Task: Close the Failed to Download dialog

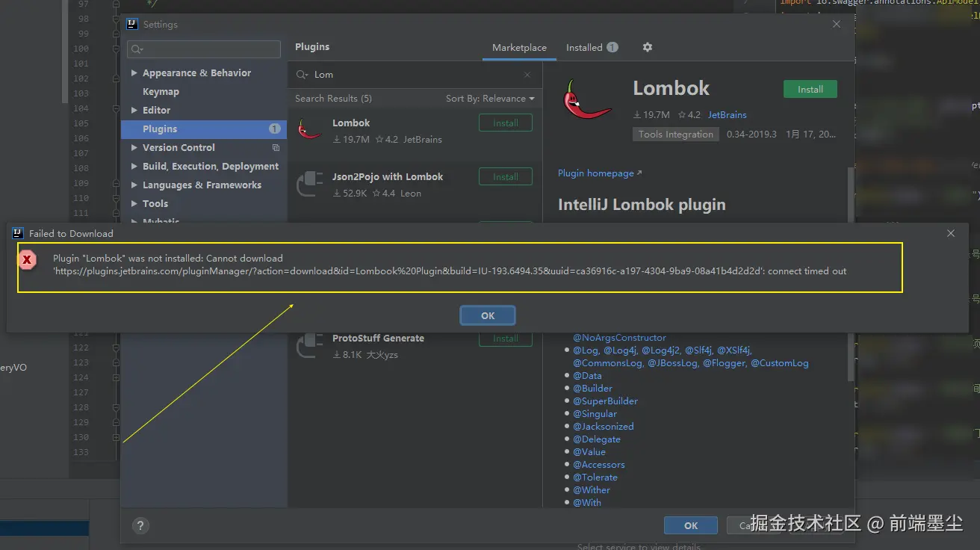Action: 951,233
